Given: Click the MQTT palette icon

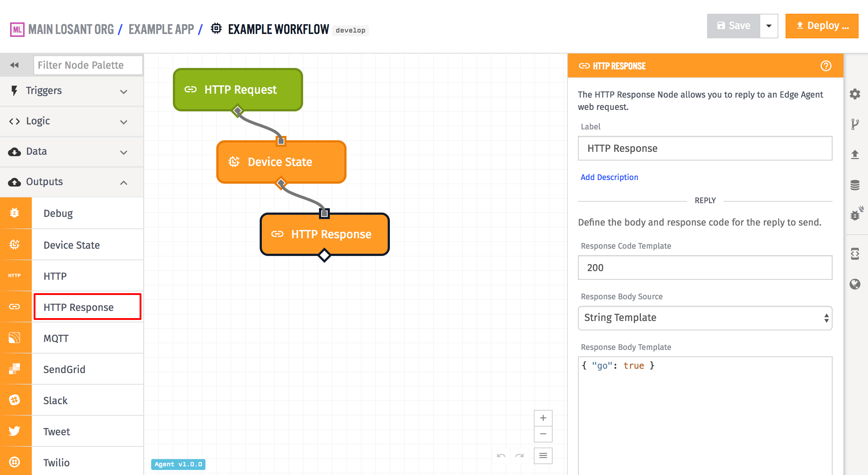Looking at the screenshot, I should pyautogui.click(x=14, y=338).
